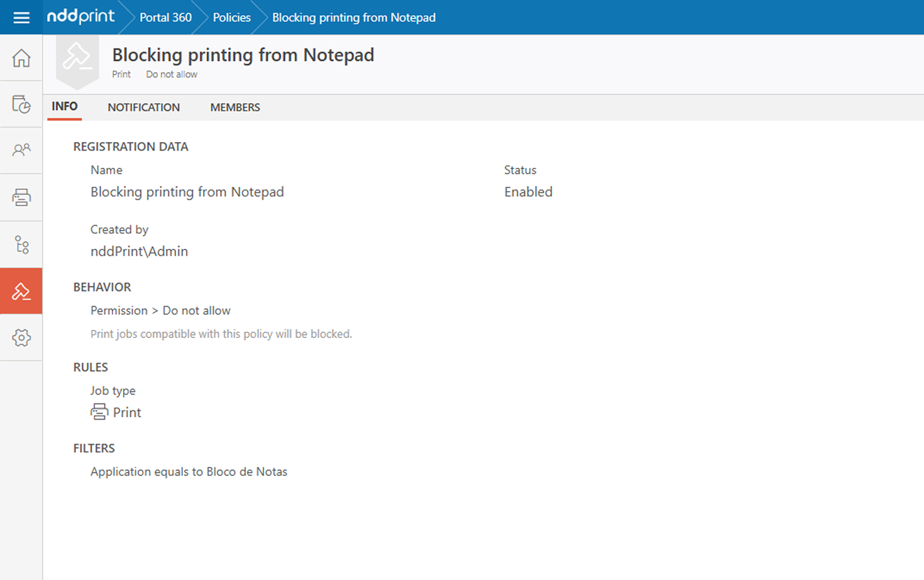
Task: Select the highlighted Policies gavel icon
Action: (21, 291)
